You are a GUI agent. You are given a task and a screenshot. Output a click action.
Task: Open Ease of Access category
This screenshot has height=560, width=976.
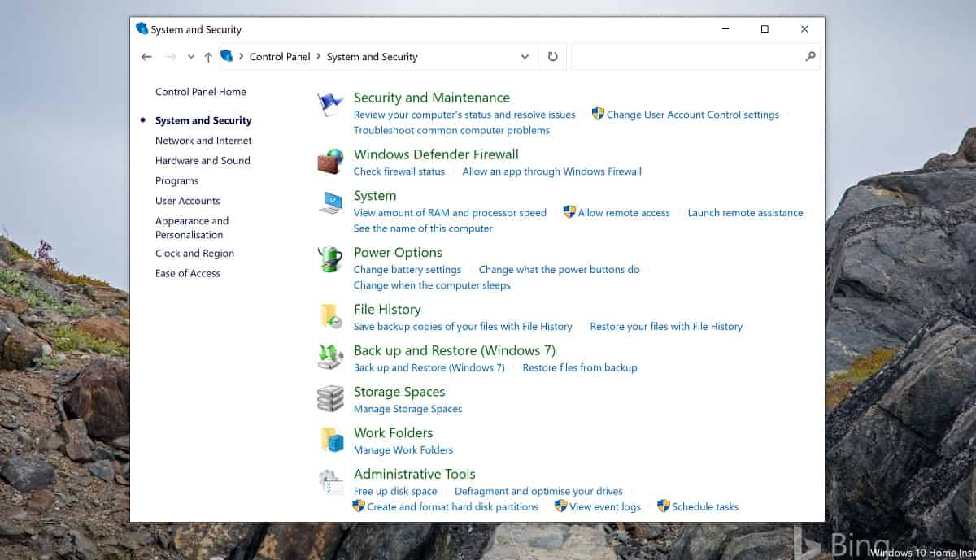[188, 274]
